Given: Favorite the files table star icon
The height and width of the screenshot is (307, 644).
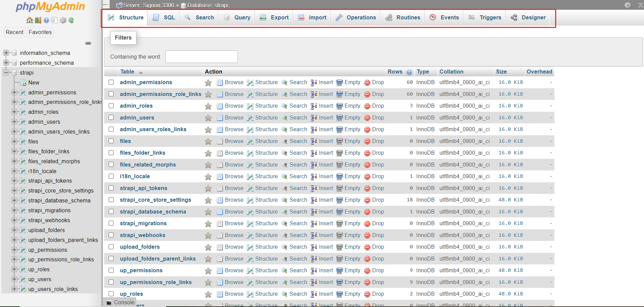Looking at the screenshot, I should (208, 141).
